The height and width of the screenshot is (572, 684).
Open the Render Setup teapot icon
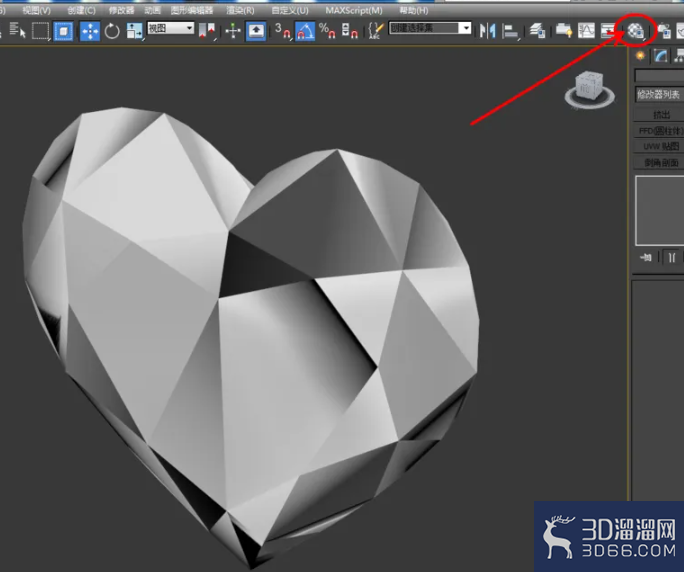tap(664, 31)
